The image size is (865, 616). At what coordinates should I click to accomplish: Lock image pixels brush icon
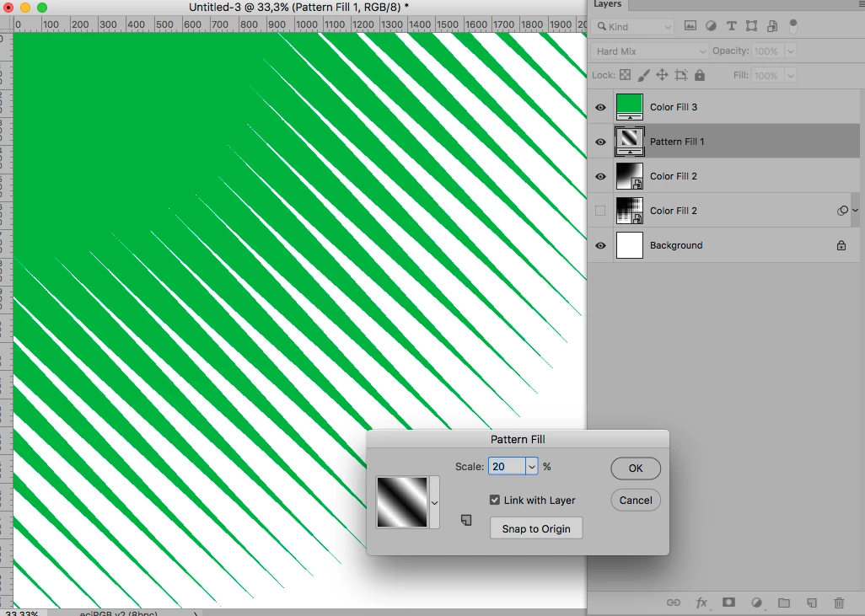pyautogui.click(x=644, y=75)
